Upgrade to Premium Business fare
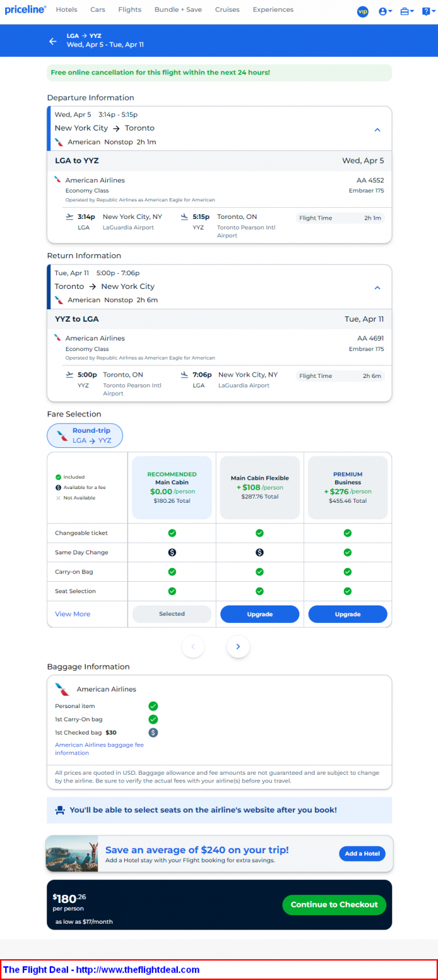The height and width of the screenshot is (980, 438). coord(347,614)
